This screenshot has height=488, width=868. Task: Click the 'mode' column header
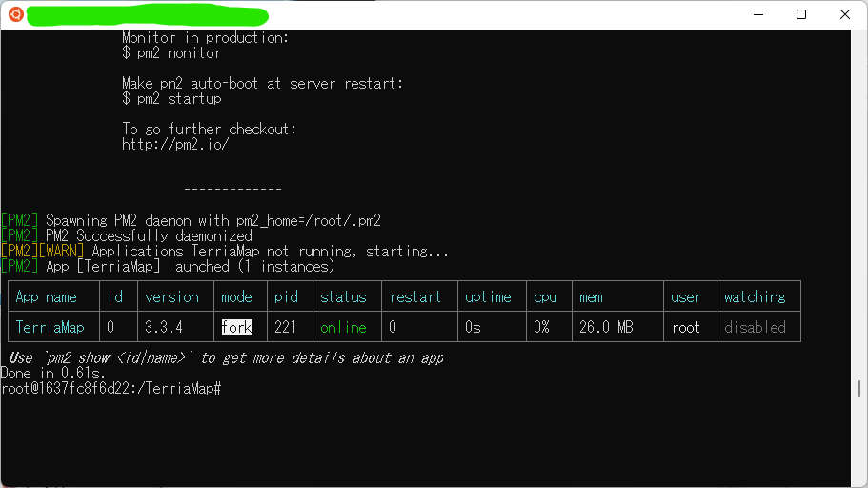pyautogui.click(x=236, y=297)
